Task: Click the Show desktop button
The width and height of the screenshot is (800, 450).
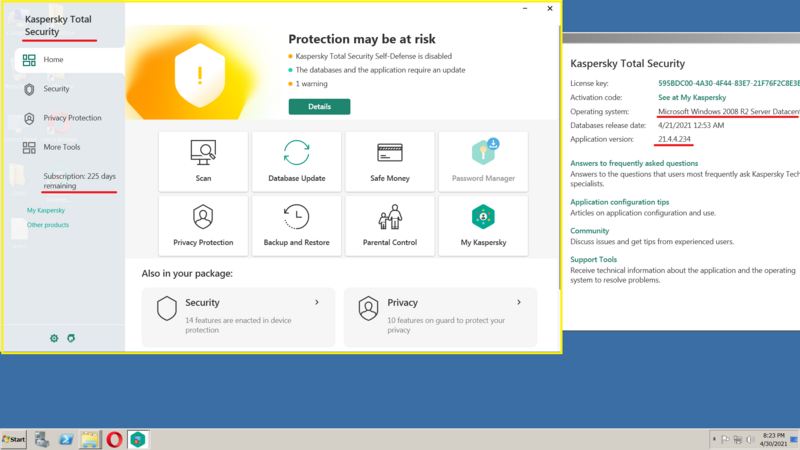Action: click(794, 439)
